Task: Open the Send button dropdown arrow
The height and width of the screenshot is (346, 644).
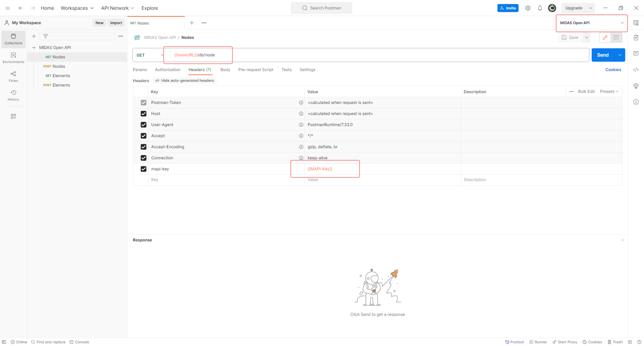Action: point(620,55)
